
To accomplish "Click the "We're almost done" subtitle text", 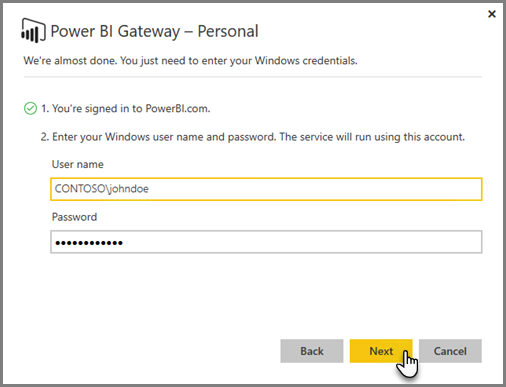I will [x=190, y=61].
